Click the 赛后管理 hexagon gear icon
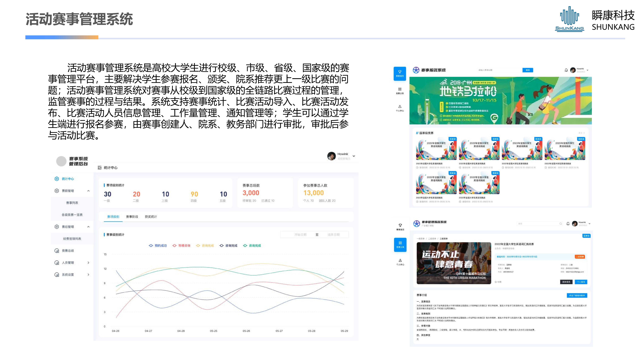This screenshot has height=362, width=644. [57, 227]
